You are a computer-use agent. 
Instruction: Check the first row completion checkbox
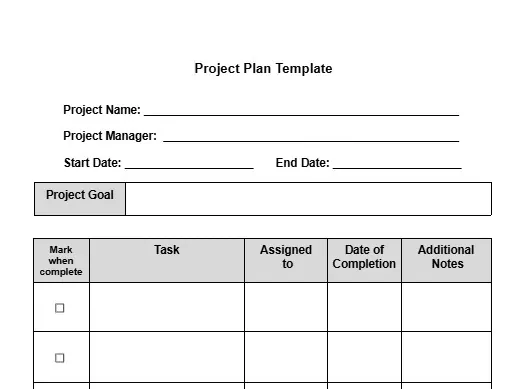(59, 308)
